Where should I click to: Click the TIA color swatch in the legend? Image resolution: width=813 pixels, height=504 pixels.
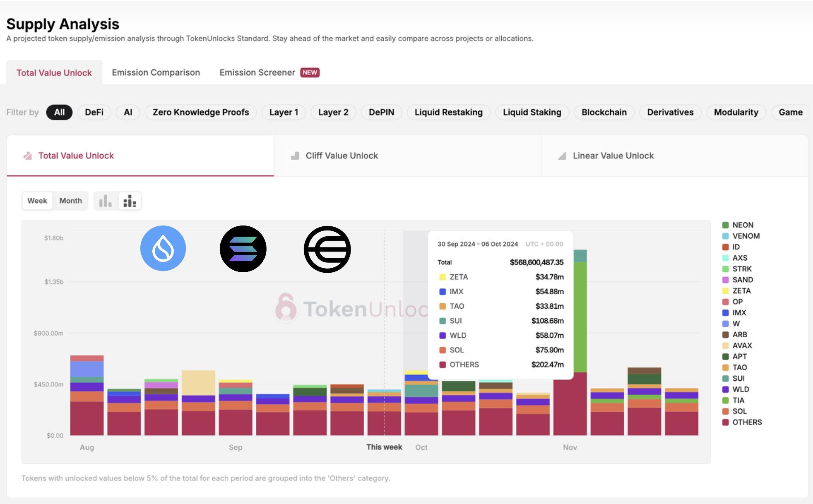click(725, 400)
